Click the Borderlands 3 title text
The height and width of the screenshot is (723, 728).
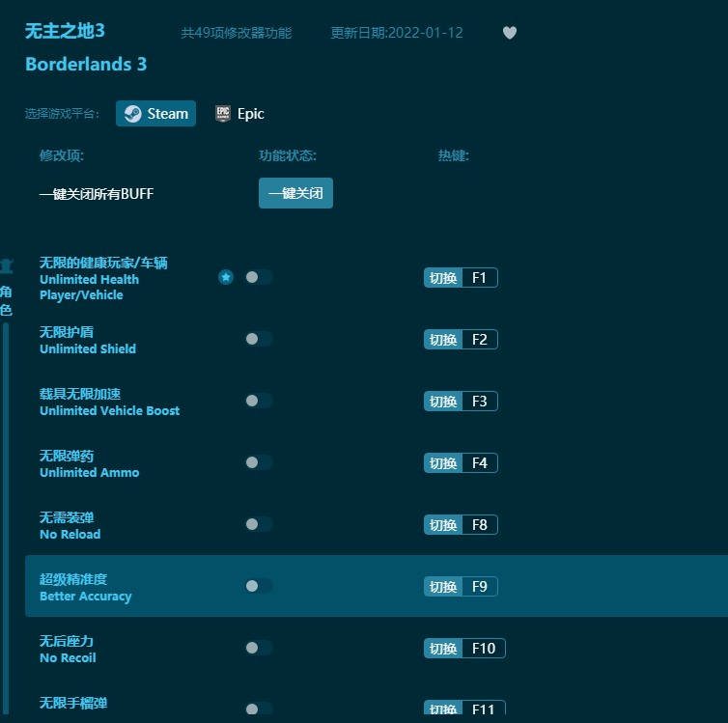click(x=86, y=64)
